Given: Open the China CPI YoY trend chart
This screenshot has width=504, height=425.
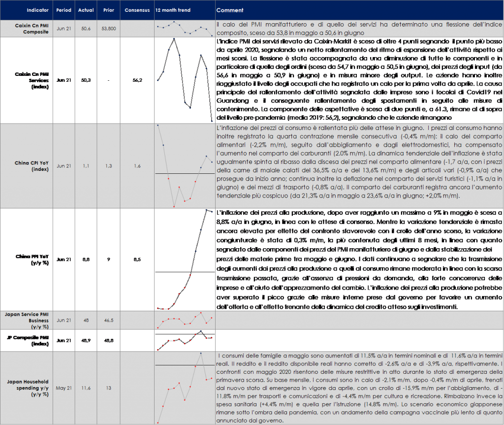Looking at the screenshot, I should point(185,166).
